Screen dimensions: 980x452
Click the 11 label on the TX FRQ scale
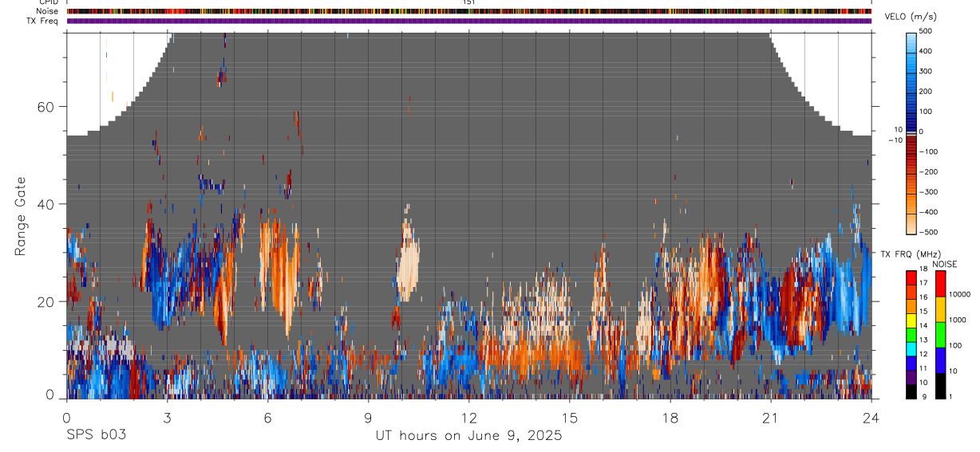pyautogui.click(x=925, y=367)
